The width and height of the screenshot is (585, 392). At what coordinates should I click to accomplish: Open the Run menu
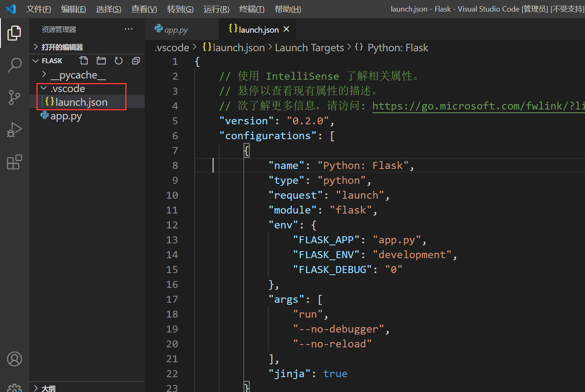point(216,9)
